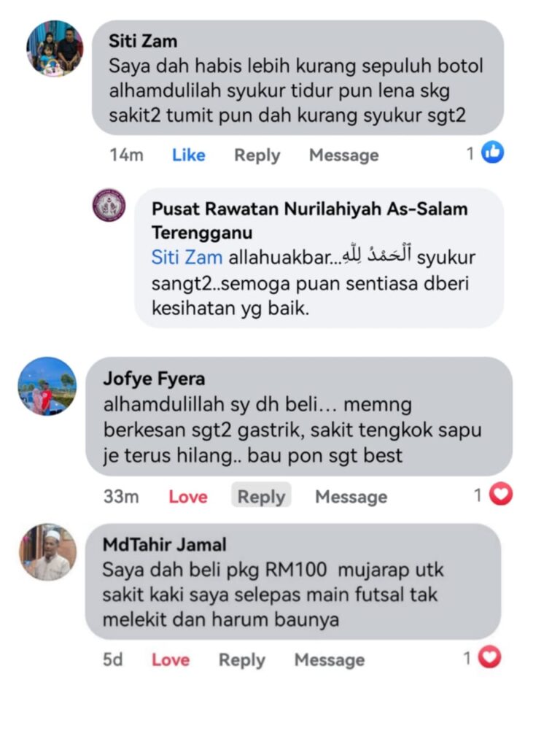
Task: Reply to Siti Zam's comment
Action: coord(257,155)
